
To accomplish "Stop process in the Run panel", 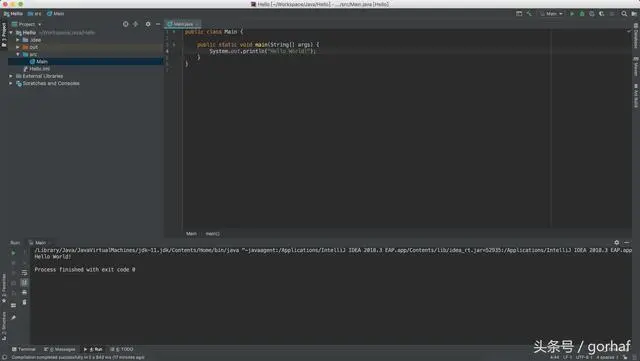I will [13, 263].
